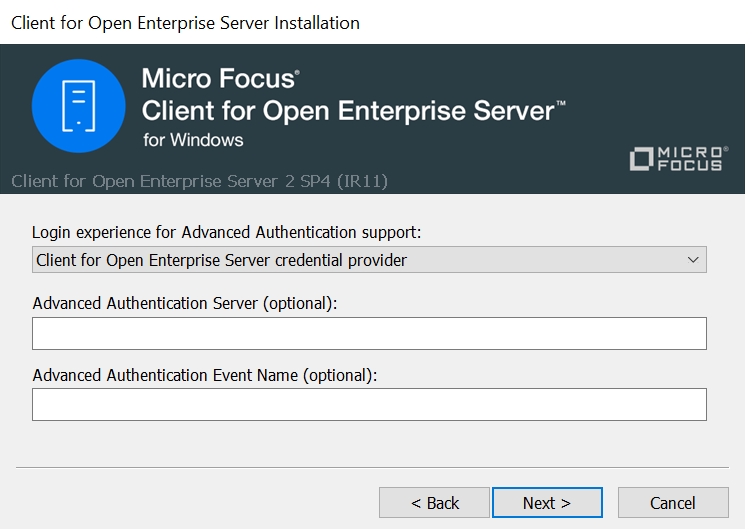
Task: Expand the login experience dropdown arrow
Action: tap(693, 260)
